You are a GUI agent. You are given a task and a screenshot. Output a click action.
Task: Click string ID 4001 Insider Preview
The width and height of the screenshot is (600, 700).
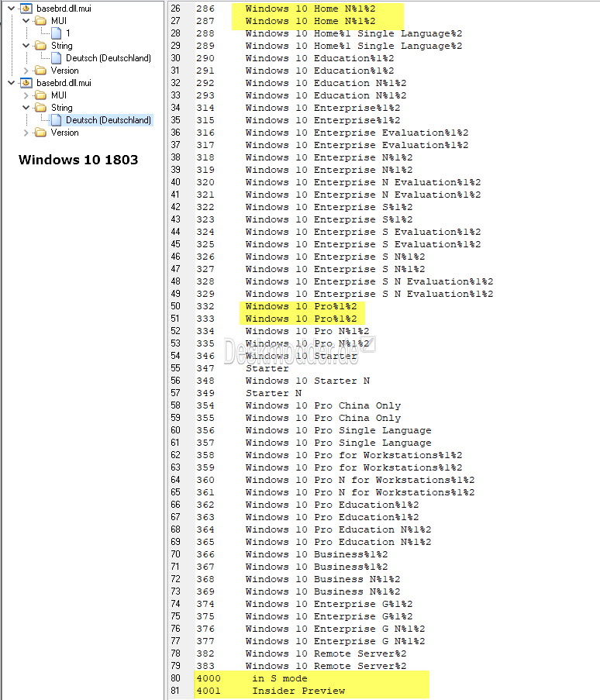point(298,691)
